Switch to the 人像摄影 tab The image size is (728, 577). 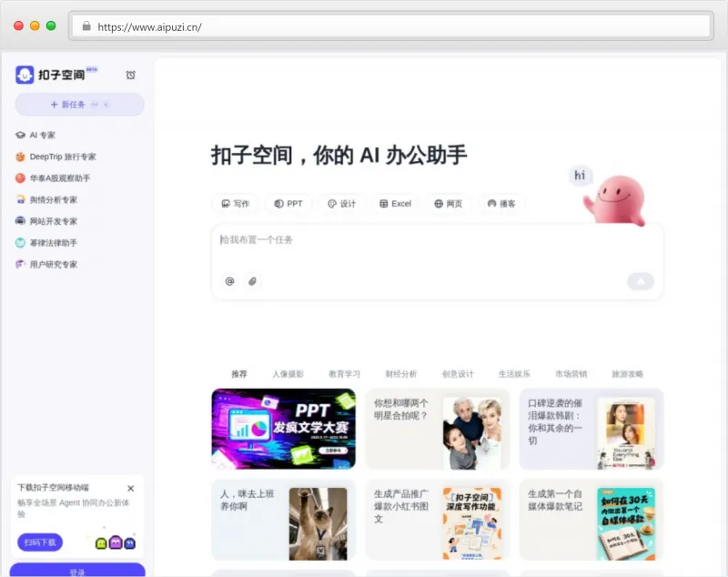(288, 374)
